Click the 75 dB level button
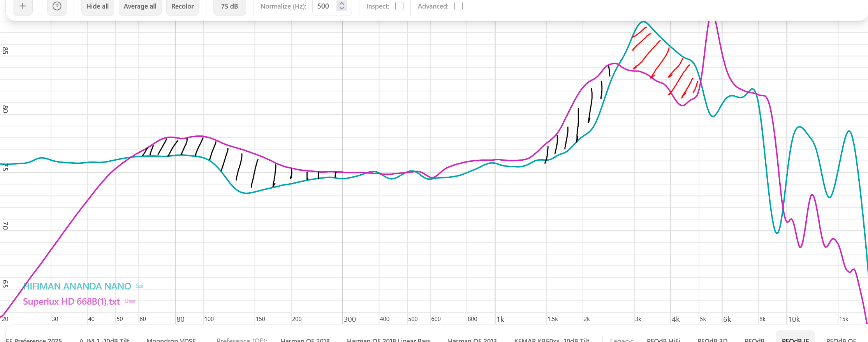 (229, 6)
